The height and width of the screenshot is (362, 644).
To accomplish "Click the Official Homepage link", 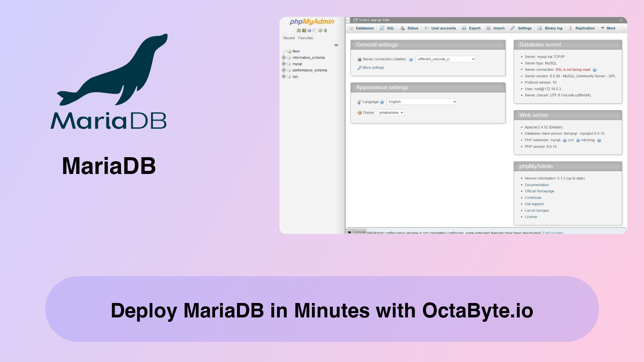I will (x=539, y=191).
